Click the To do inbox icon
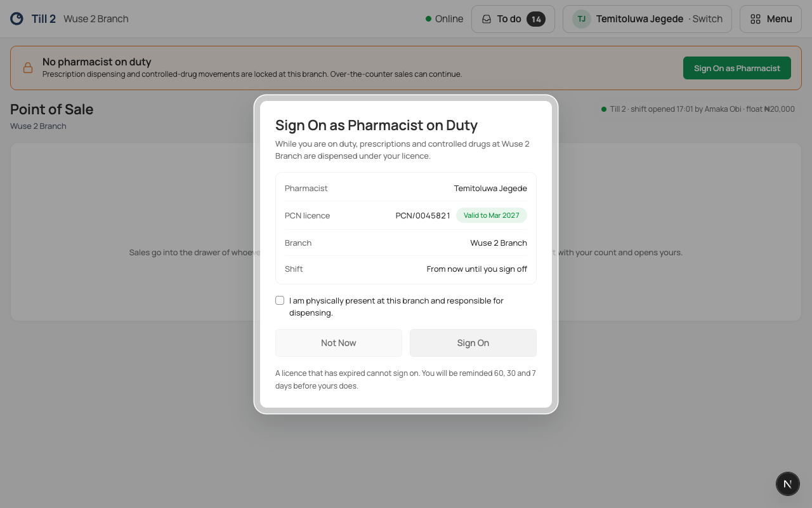The height and width of the screenshot is (508, 812). click(x=487, y=19)
